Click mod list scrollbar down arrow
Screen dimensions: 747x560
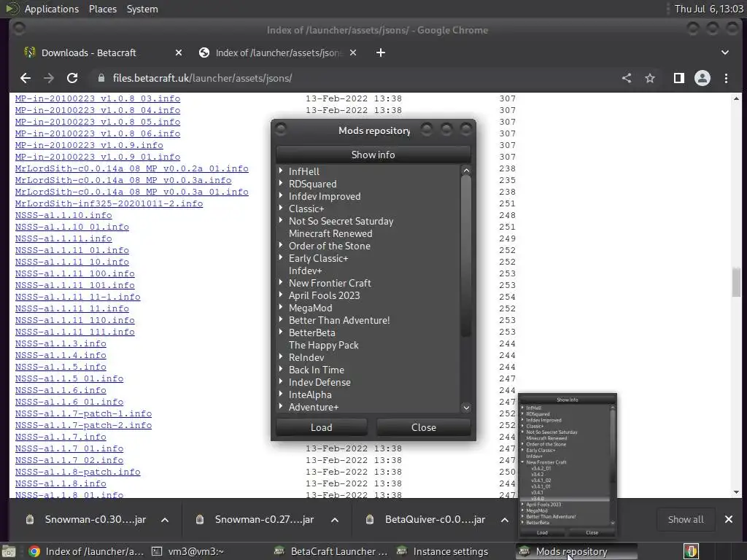click(466, 408)
